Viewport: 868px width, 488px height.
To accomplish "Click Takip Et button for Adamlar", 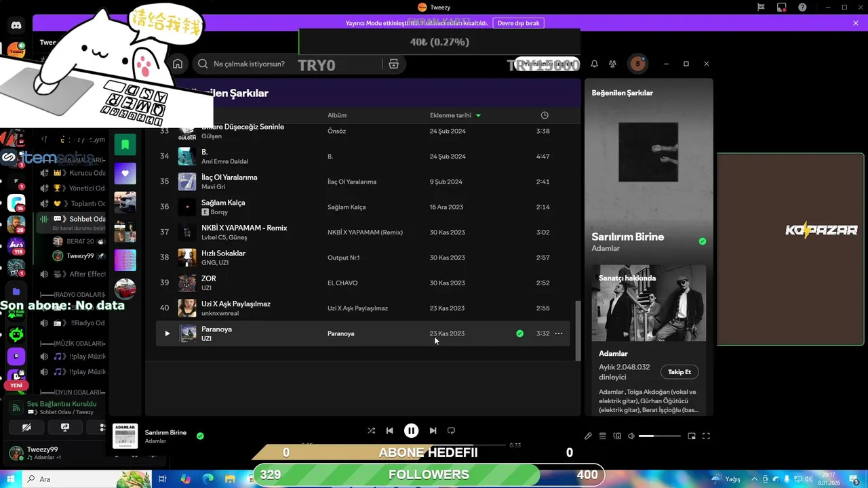I will (679, 372).
